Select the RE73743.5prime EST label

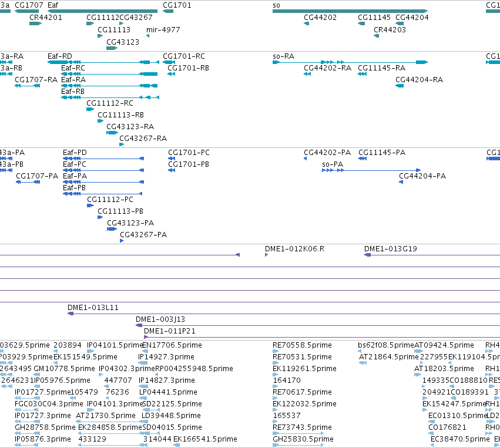pos(302,427)
